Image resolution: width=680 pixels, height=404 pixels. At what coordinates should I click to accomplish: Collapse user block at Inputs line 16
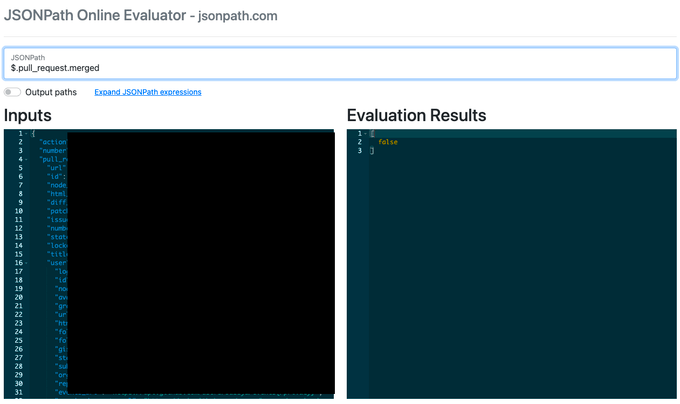27,263
